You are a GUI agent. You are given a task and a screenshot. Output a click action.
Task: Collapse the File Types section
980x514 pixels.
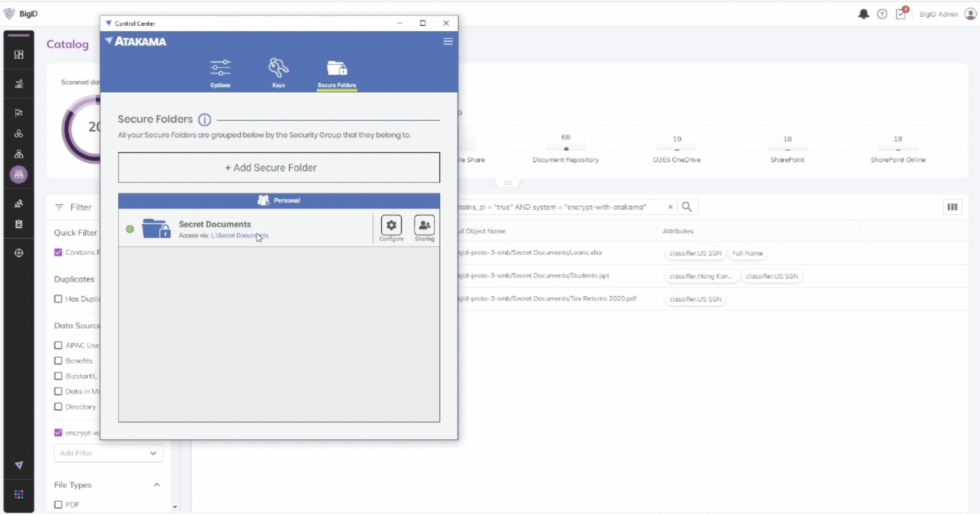coord(157,485)
